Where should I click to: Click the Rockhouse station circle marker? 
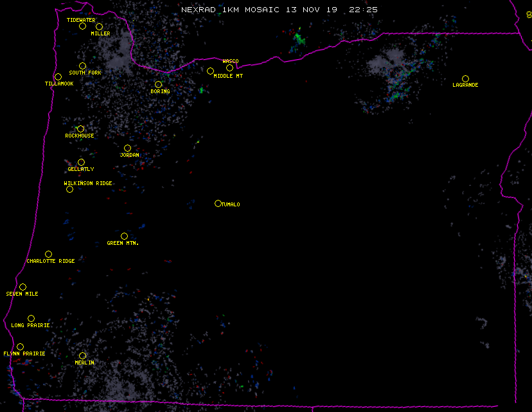80,129
